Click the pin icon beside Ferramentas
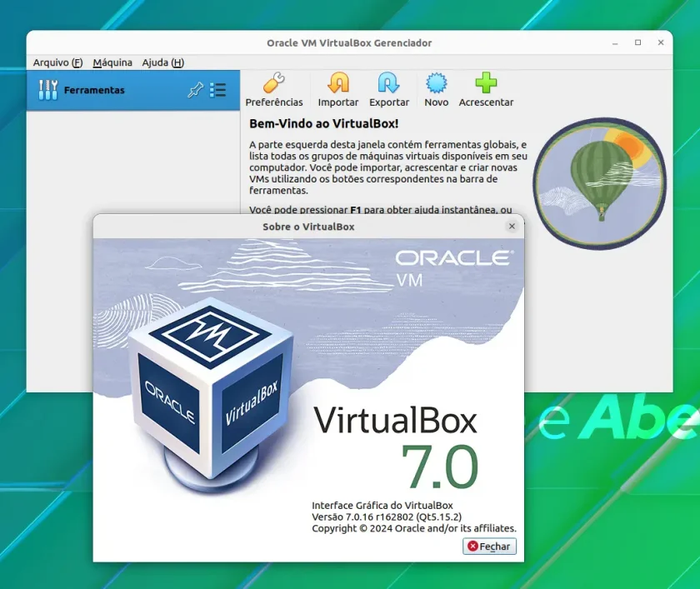The height and width of the screenshot is (589, 700). tap(195, 90)
